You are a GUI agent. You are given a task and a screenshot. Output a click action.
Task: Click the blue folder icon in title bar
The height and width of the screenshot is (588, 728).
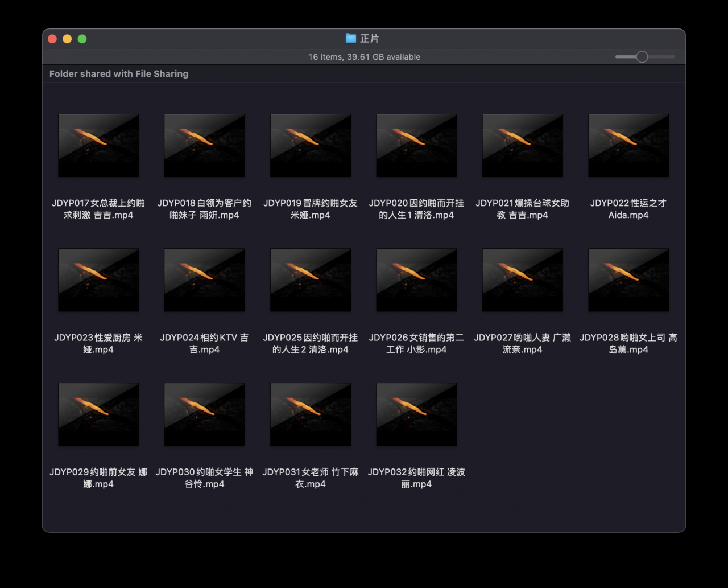pos(351,38)
